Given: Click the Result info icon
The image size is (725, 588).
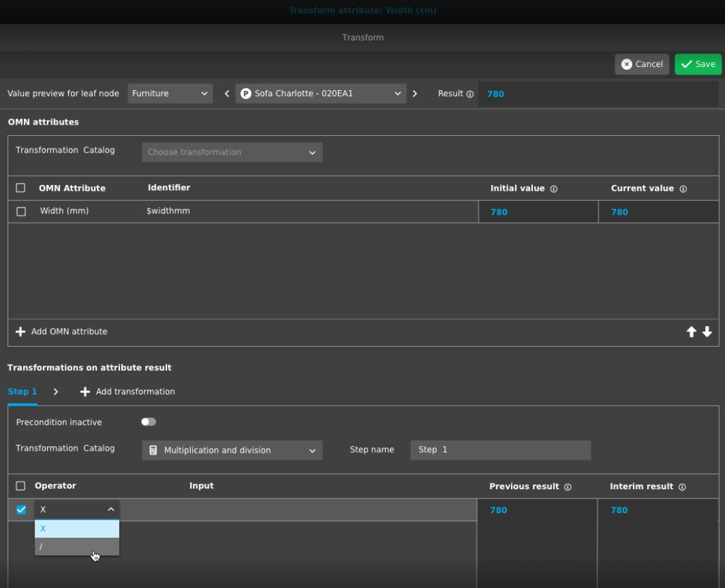Looking at the screenshot, I should (470, 94).
